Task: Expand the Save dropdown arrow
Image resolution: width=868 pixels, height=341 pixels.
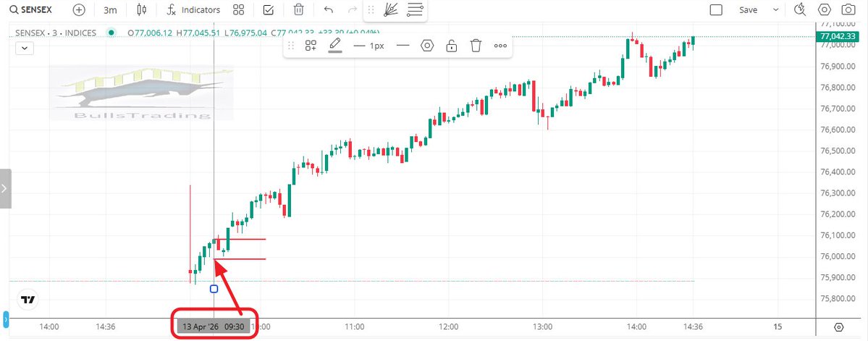Action: click(775, 9)
